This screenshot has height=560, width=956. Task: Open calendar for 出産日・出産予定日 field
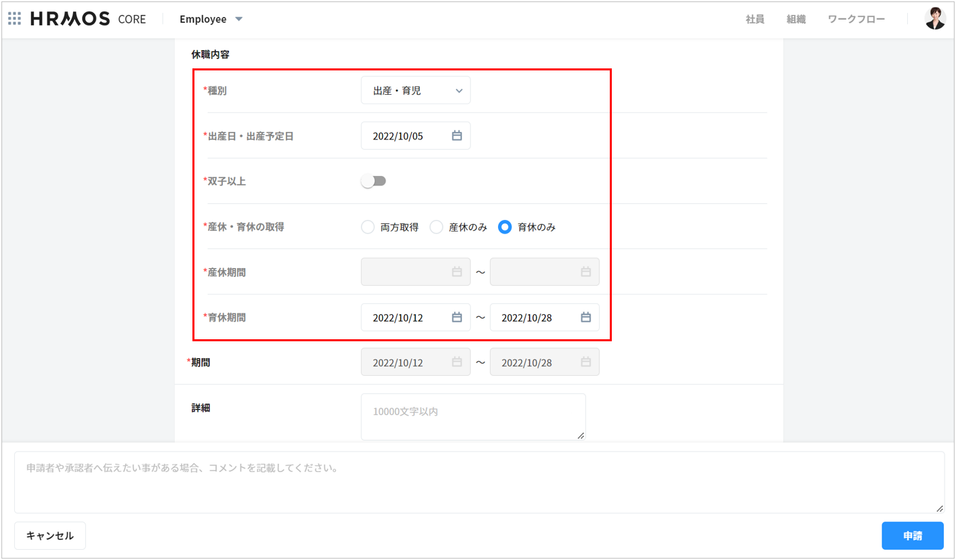click(x=457, y=136)
